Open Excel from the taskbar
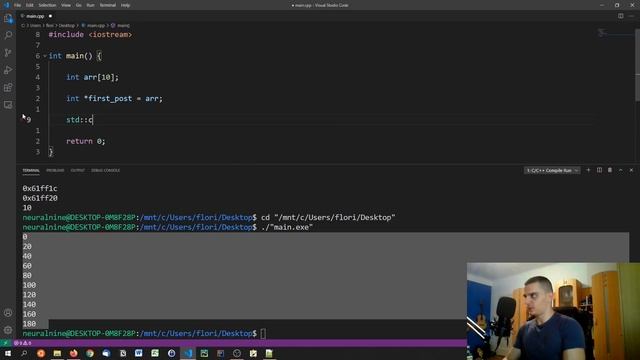The height and width of the screenshot is (360, 640). tap(155, 353)
